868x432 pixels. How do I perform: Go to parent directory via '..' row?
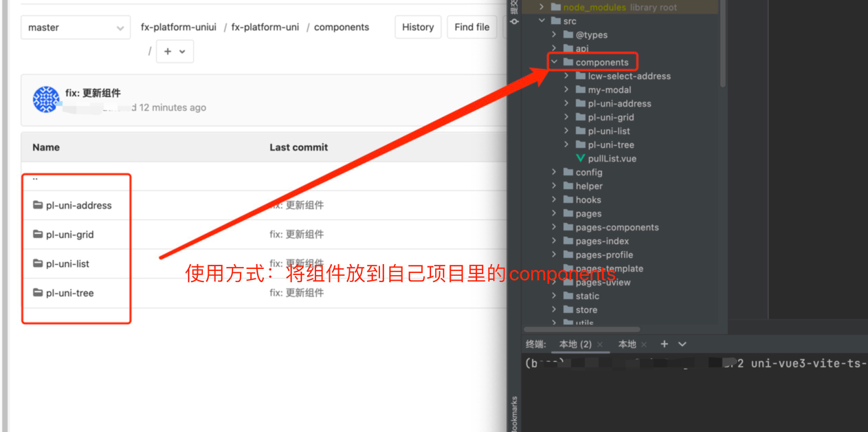click(x=35, y=177)
